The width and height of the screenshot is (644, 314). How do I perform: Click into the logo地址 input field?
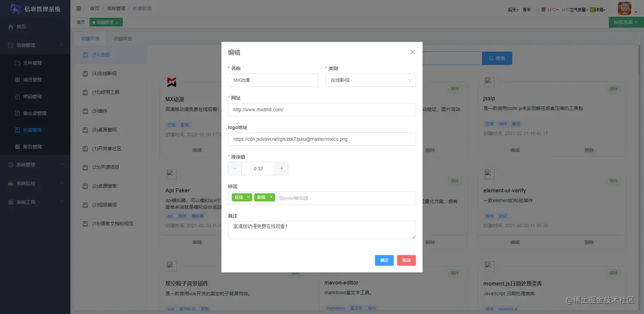coord(322,139)
